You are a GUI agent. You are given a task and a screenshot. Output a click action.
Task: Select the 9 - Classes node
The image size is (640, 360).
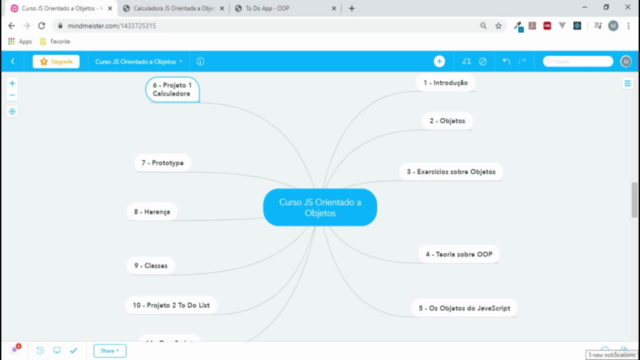point(151,266)
